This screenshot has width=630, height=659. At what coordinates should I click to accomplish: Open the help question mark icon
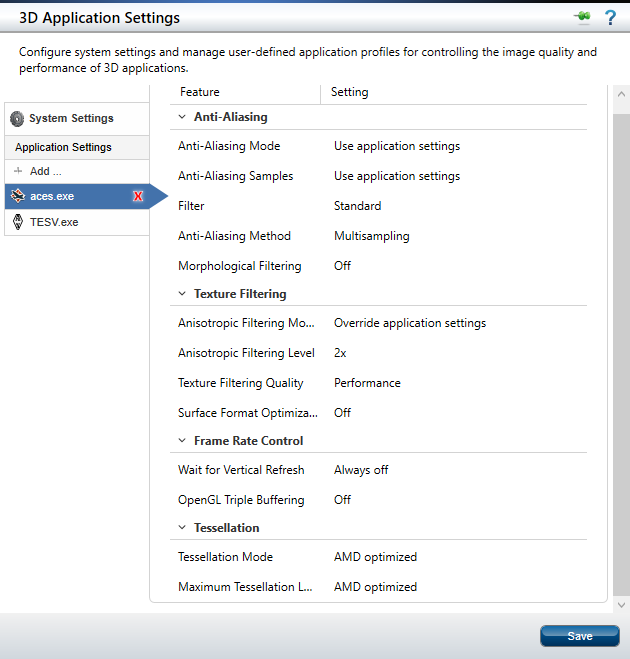click(610, 17)
